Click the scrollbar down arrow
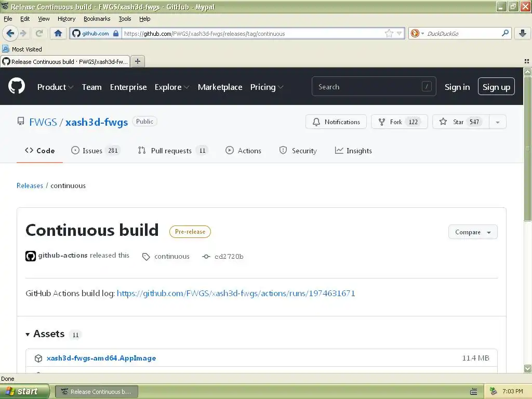Image resolution: width=532 pixels, height=399 pixels. (527, 368)
